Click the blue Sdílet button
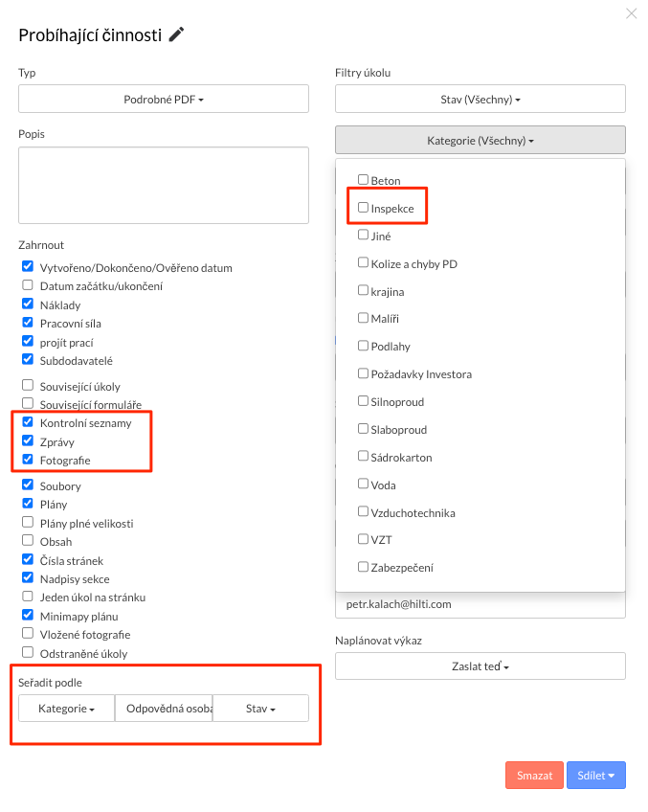This screenshot has width=648, height=812. (x=595, y=776)
